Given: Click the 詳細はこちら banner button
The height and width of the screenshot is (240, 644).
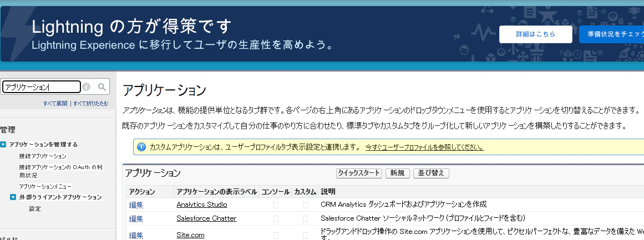Looking at the screenshot, I should click(x=536, y=34).
